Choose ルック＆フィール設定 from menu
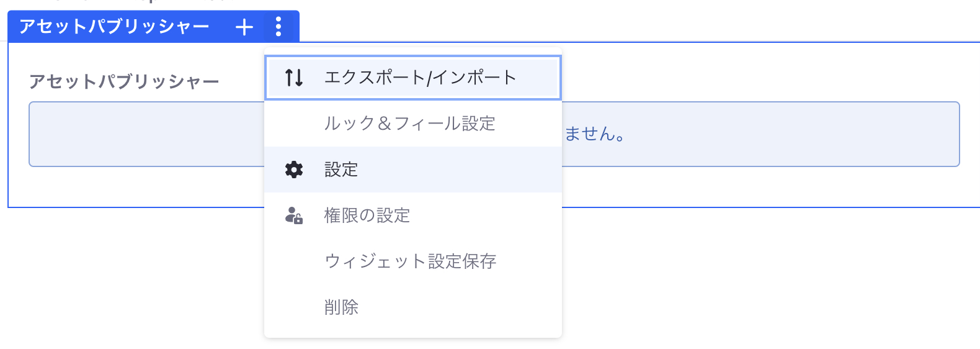 click(x=409, y=124)
